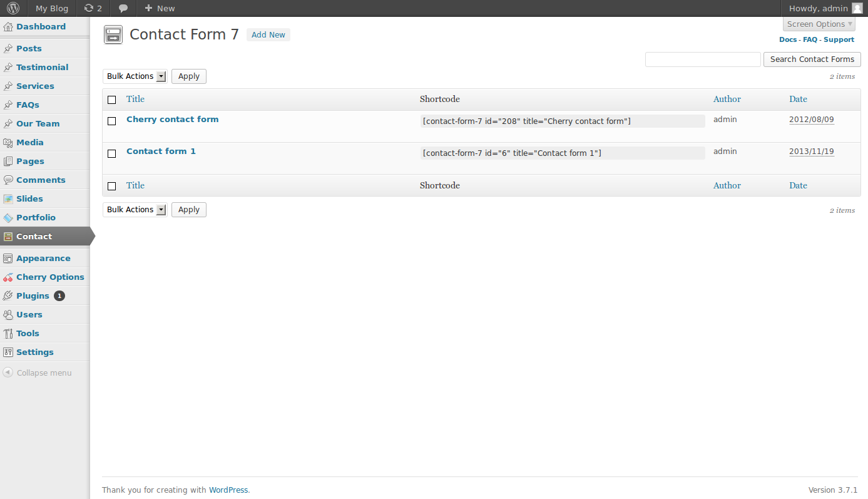Viewport: 868px width, 499px height.
Task: Click the Collapse menu arrow icon
Action: click(8, 373)
